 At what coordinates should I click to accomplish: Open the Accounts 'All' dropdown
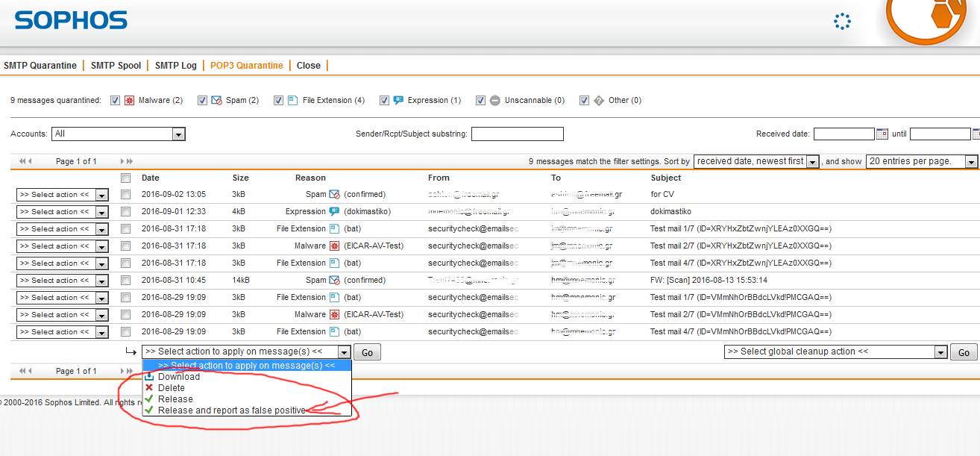click(x=118, y=134)
